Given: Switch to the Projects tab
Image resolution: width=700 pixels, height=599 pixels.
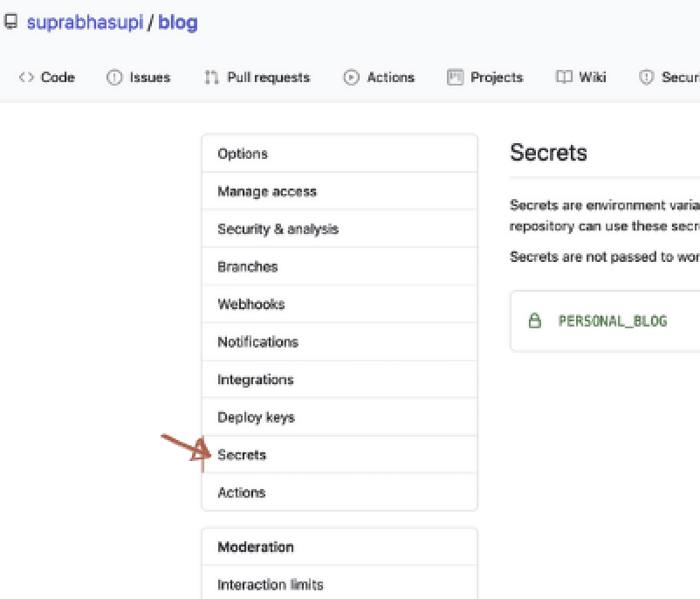Looking at the screenshot, I should coord(497,77).
